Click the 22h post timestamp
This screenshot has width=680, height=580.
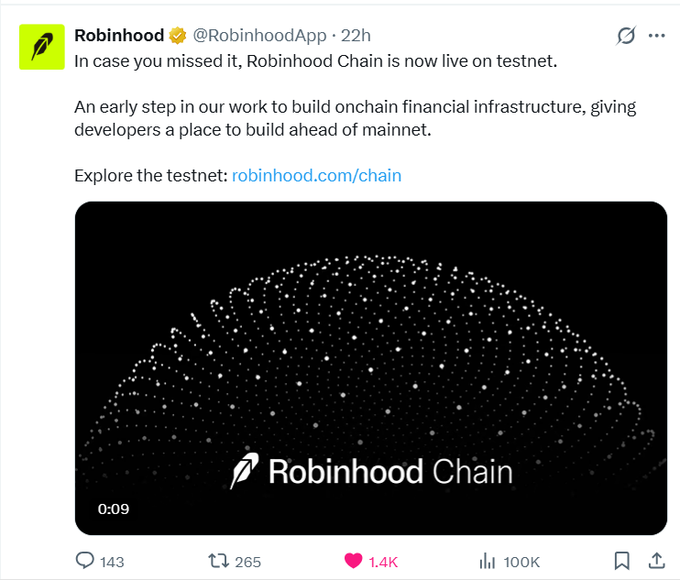point(356,36)
